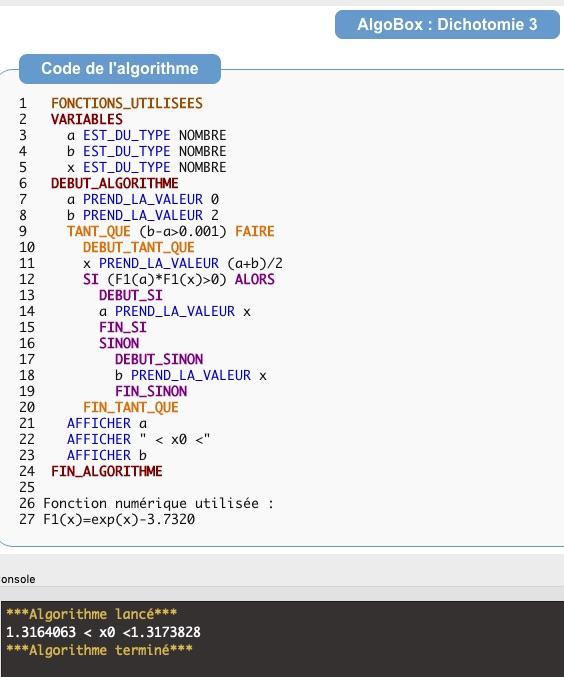
Task: Select the line b PREND_LA_VALEUR x
Action: tap(190, 375)
